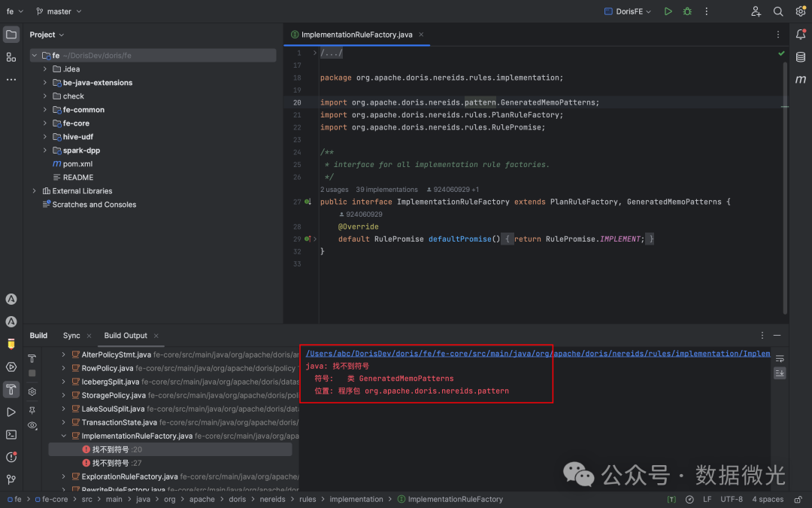
Task: Open pom.xml in project tree
Action: [77, 164]
